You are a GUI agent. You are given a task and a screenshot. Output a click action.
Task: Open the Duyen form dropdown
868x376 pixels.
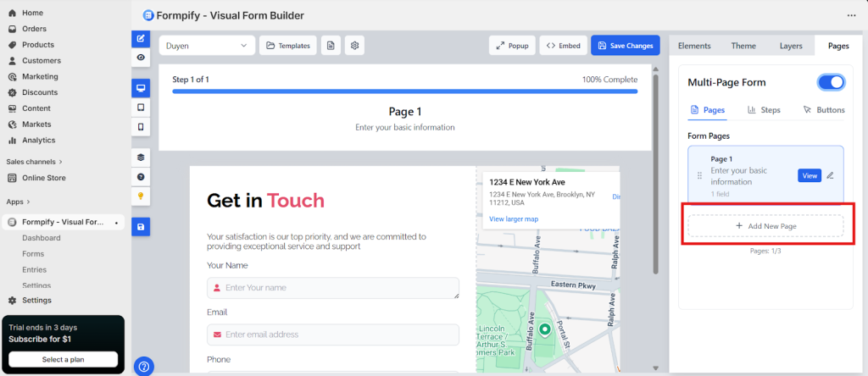click(206, 46)
